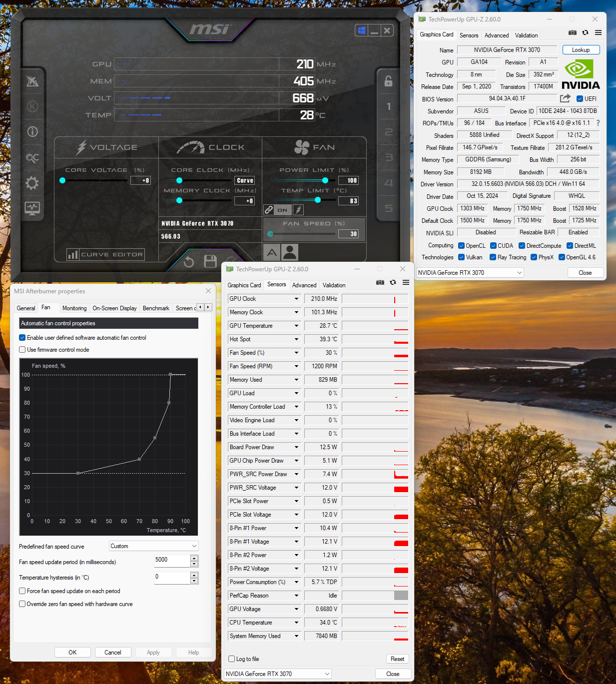The width and height of the screenshot is (616, 684).
Task: Click the Core Voltage slider handle
Action: 62,180
